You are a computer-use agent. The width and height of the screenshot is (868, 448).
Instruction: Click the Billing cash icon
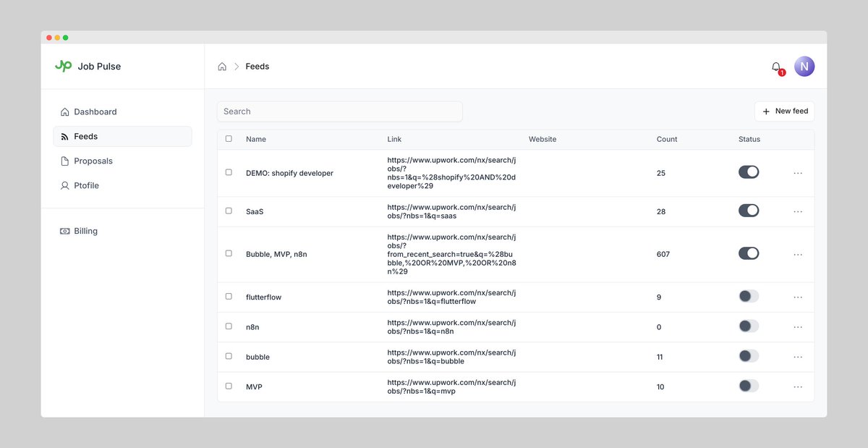65,232
